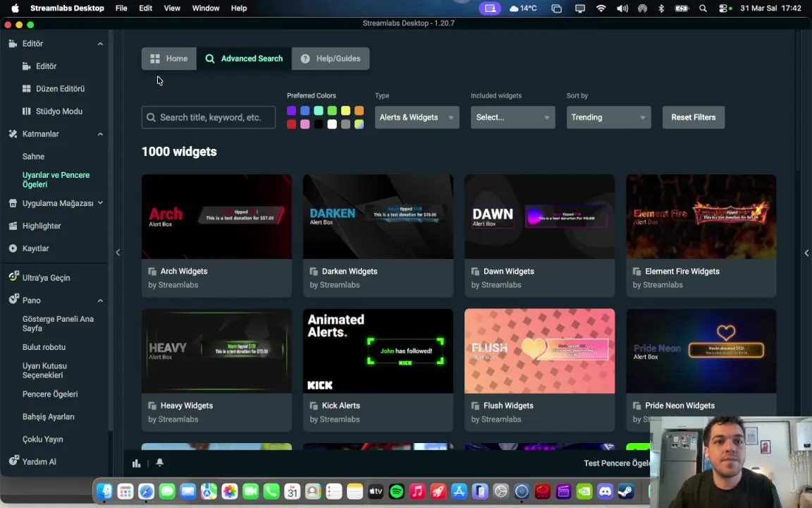Click the Uygulama Mağazası store icon
This screenshot has width=812, height=508.
pyautogui.click(x=13, y=203)
